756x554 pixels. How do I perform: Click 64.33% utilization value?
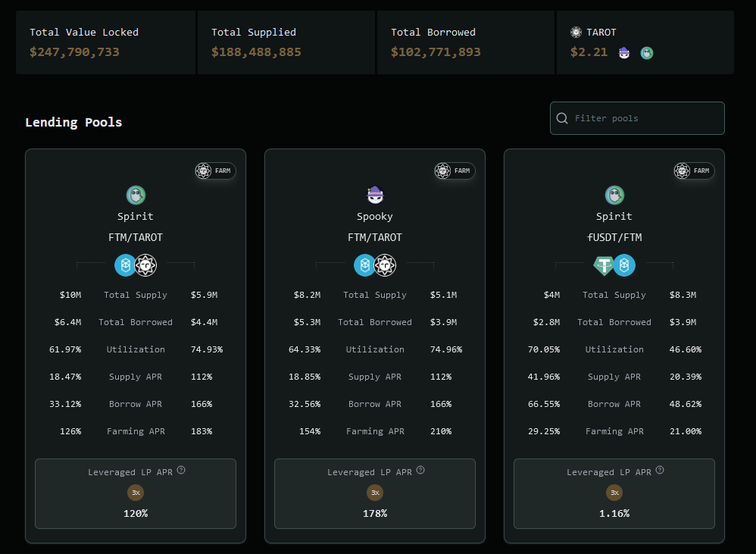(x=305, y=349)
